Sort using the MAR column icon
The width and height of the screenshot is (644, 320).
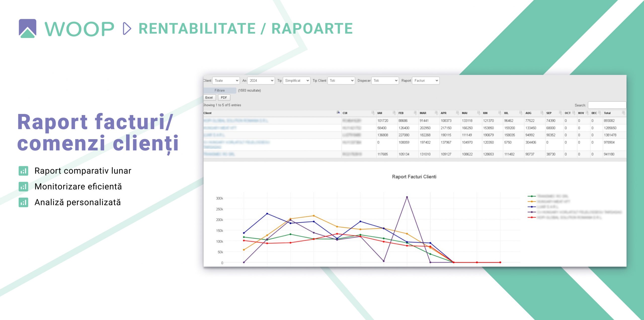pos(436,113)
